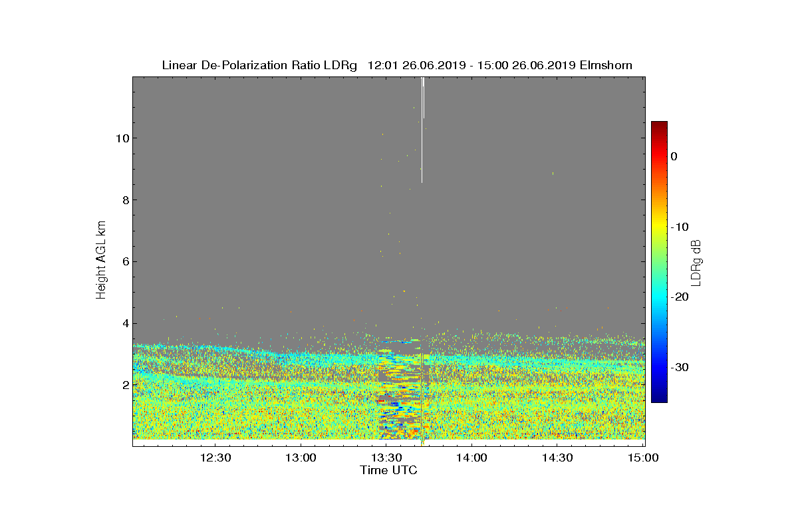Click the 8 km height tick label
The height and width of the screenshot is (532, 798).
(124, 199)
